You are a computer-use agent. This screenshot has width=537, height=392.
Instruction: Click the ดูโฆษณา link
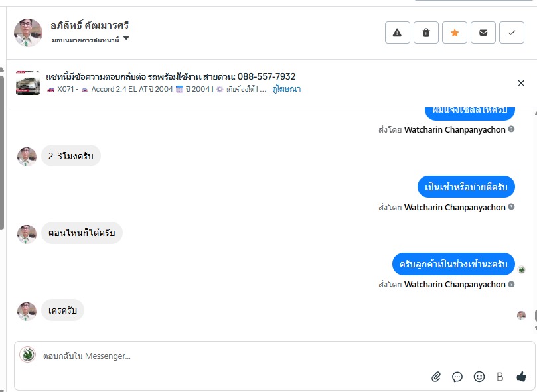click(286, 89)
